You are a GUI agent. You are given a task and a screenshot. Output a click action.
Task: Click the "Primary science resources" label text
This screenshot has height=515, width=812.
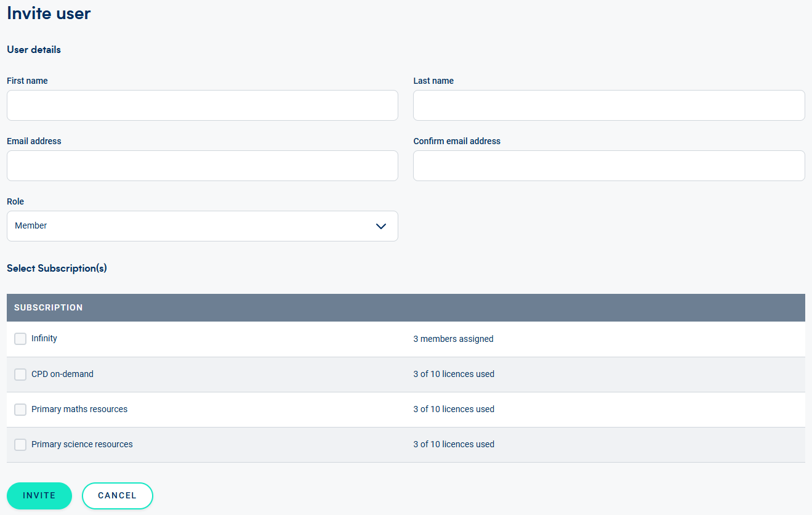(x=82, y=444)
